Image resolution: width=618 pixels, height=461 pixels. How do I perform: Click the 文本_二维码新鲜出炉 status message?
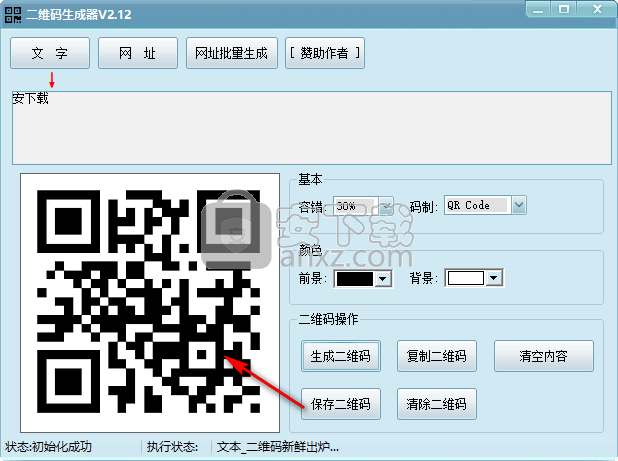[x=277, y=447]
